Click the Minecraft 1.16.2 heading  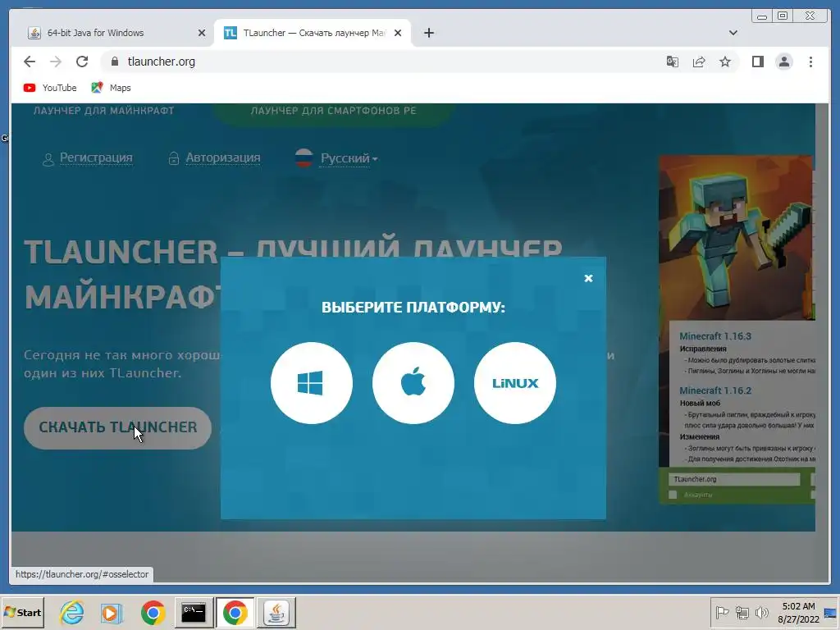pyautogui.click(x=715, y=390)
